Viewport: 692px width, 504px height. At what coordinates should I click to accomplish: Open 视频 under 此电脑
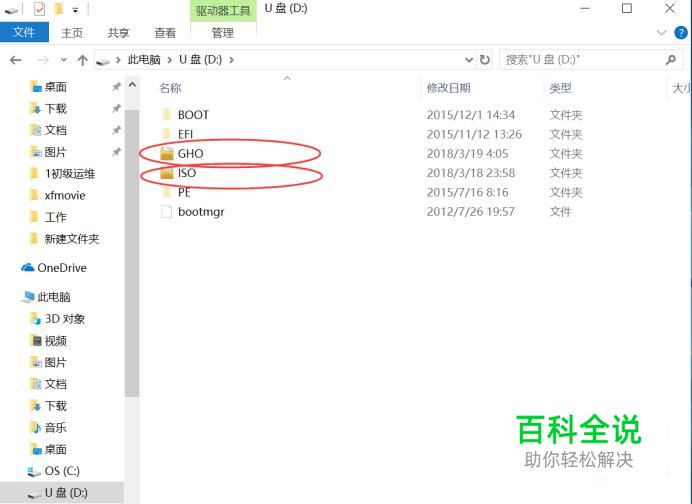click(49, 341)
